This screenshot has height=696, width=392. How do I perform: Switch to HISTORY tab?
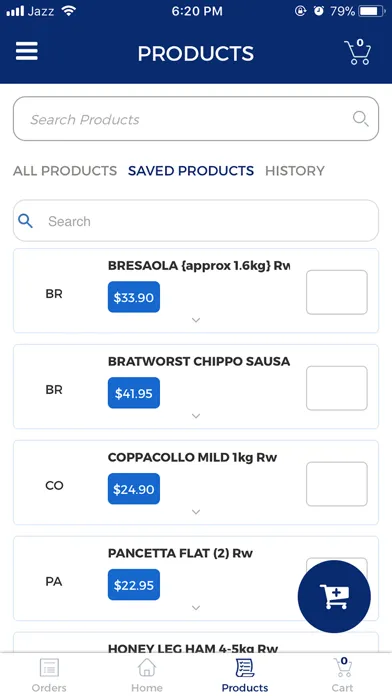(295, 171)
